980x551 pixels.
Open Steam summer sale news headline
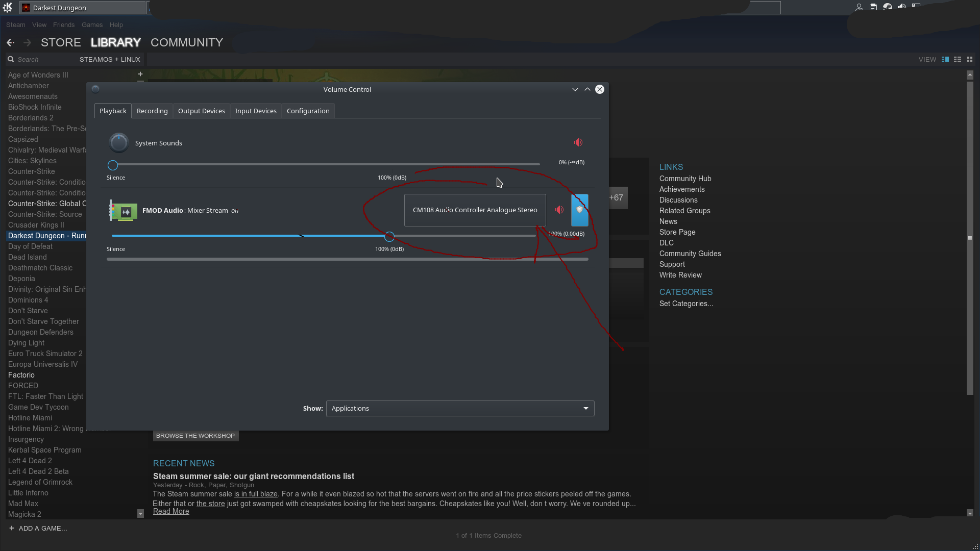[x=254, y=476]
